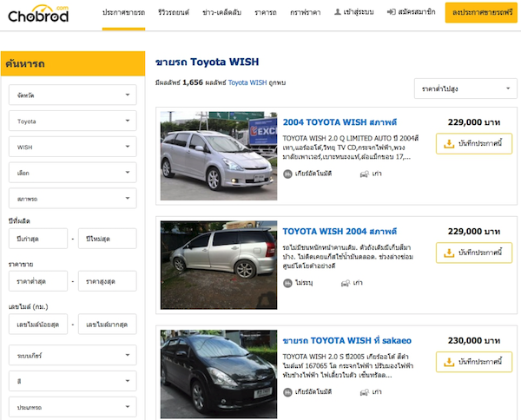
Task: Click the ค้นหารถ search panel header
Action: pos(73,63)
